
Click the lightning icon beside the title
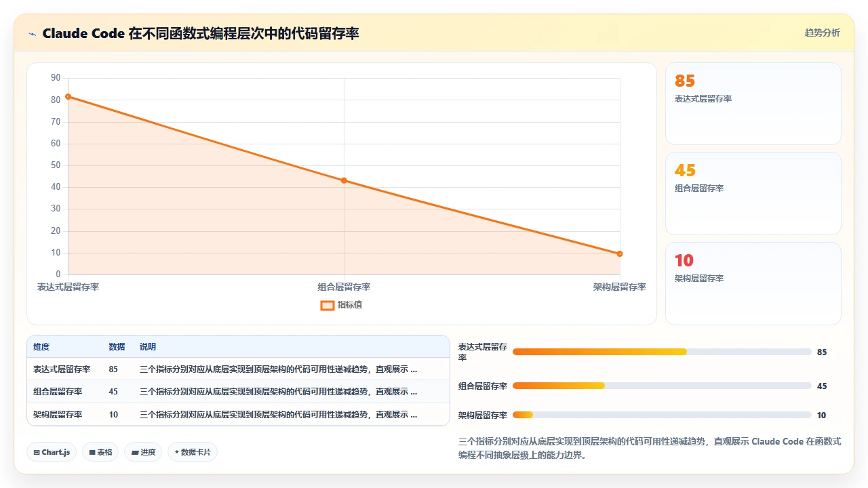click(32, 33)
